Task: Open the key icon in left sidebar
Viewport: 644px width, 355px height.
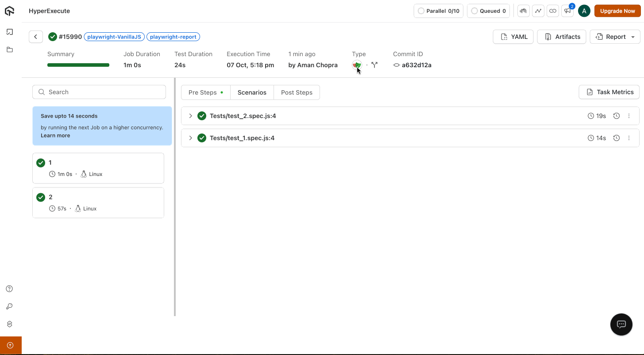Action: point(9,306)
